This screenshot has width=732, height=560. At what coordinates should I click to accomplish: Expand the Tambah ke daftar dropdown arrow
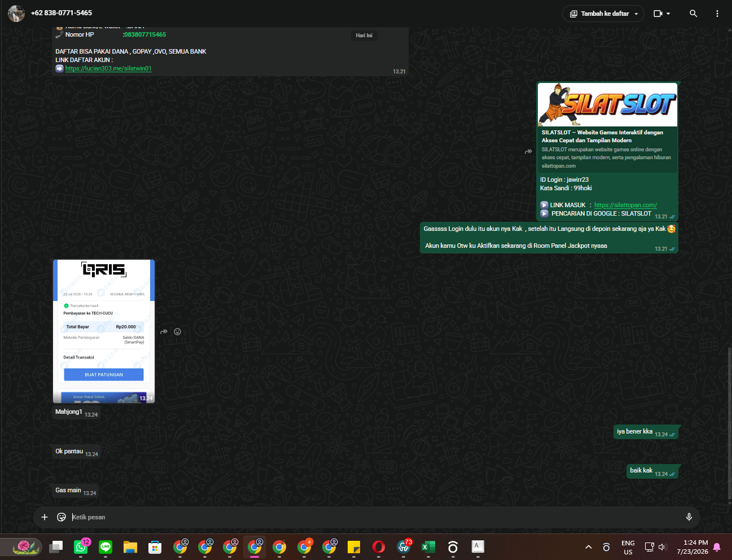click(x=636, y=14)
